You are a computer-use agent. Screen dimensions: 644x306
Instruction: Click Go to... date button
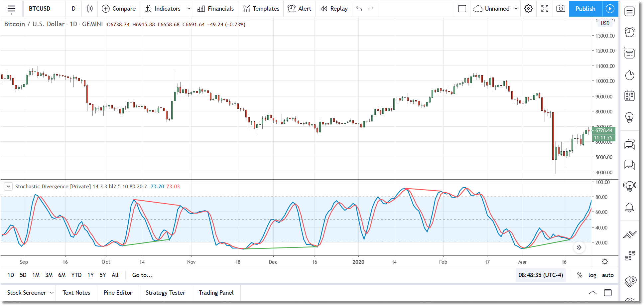pyautogui.click(x=142, y=275)
